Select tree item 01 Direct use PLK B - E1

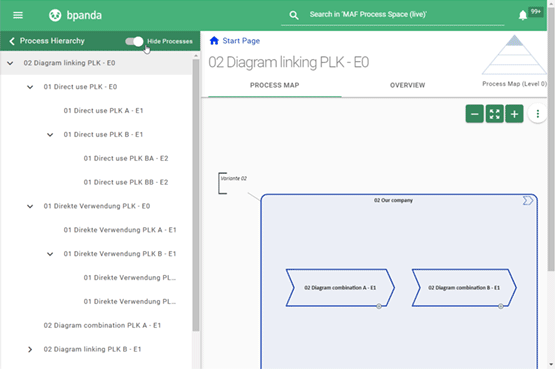click(103, 134)
